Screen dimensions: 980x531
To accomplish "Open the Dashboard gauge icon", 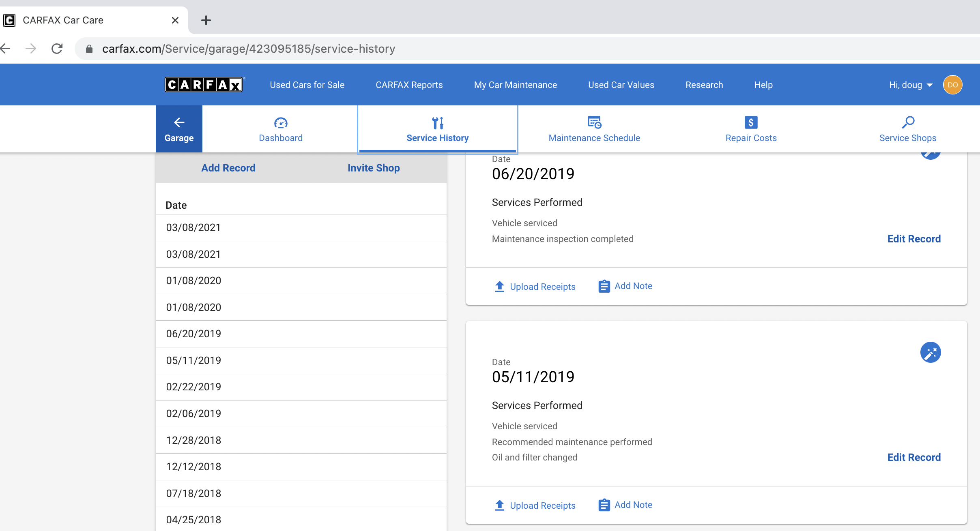I will point(281,122).
